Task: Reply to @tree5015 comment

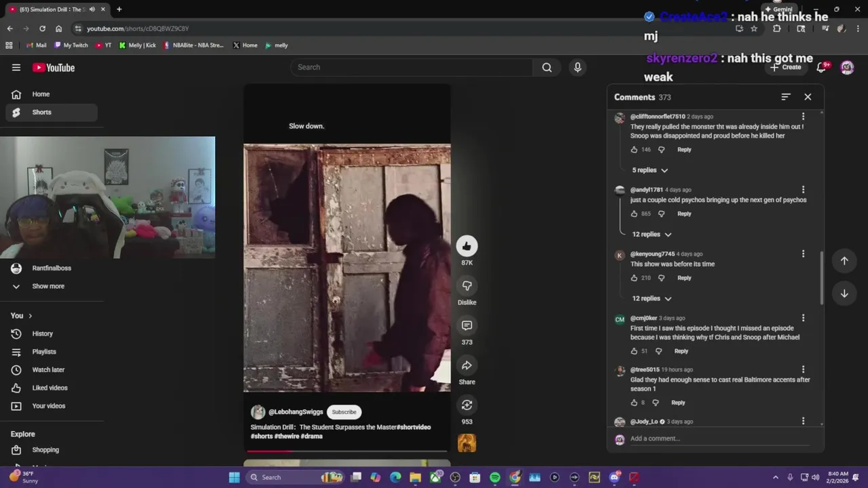Action: click(678, 403)
